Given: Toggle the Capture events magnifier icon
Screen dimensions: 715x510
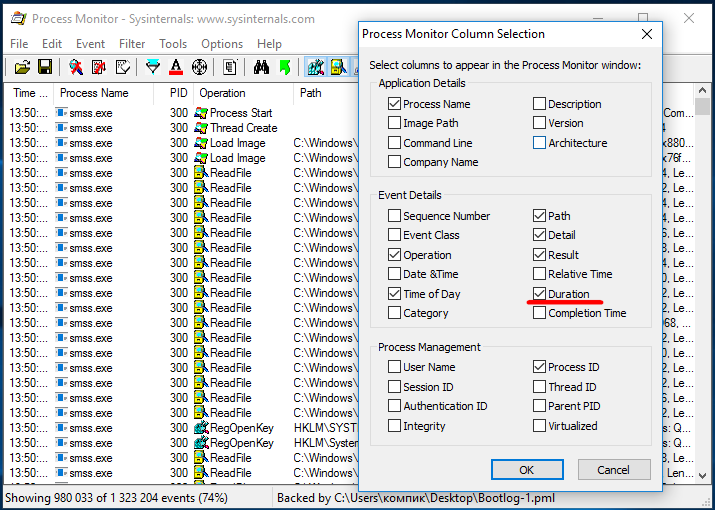Looking at the screenshot, I should point(76,67).
